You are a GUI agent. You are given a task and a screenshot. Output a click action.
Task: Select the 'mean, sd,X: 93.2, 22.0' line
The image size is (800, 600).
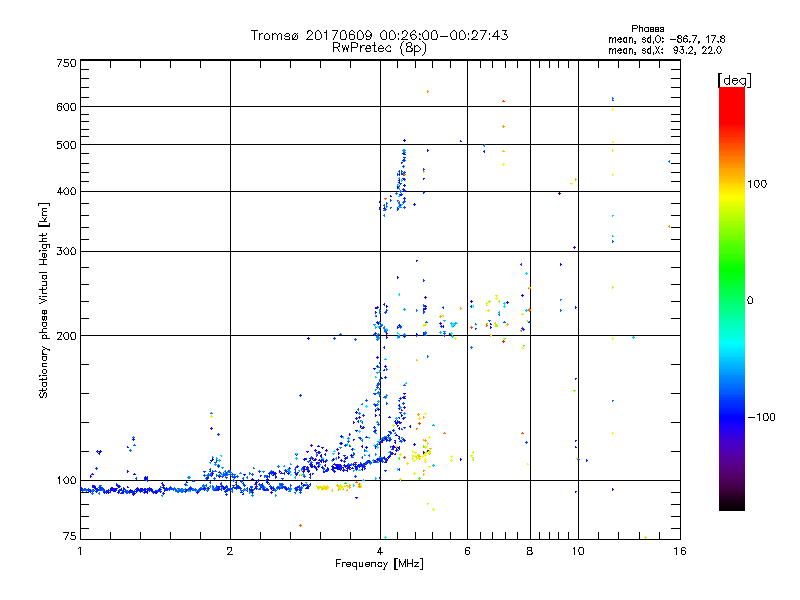(x=665, y=50)
